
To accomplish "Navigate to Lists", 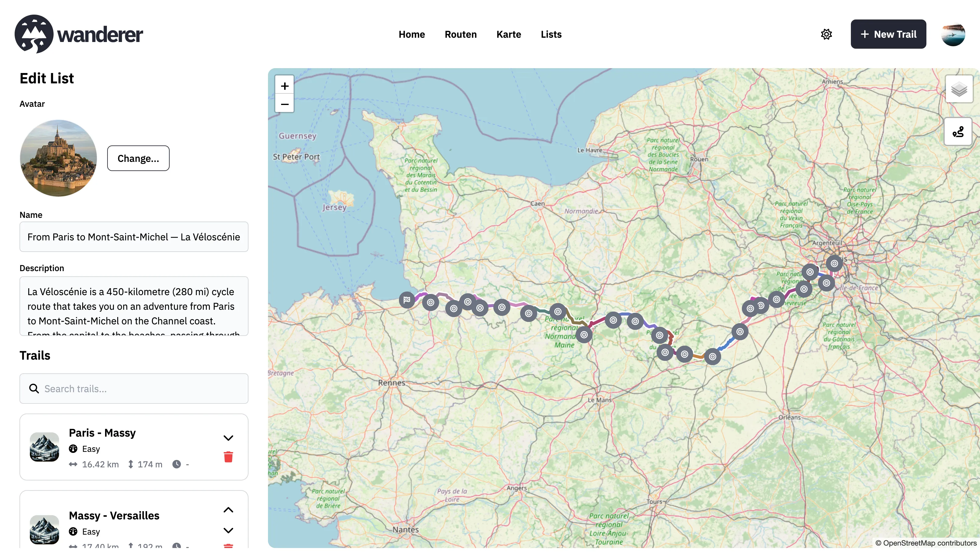I will pos(551,34).
